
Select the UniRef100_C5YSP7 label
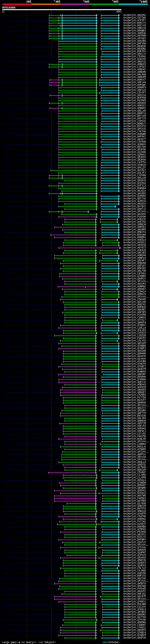135,93
